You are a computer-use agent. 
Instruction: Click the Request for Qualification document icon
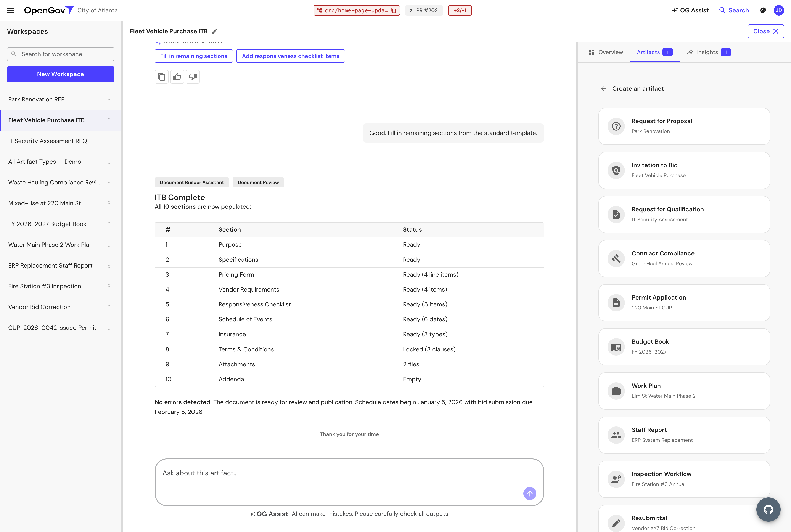pyautogui.click(x=616, y=215)
